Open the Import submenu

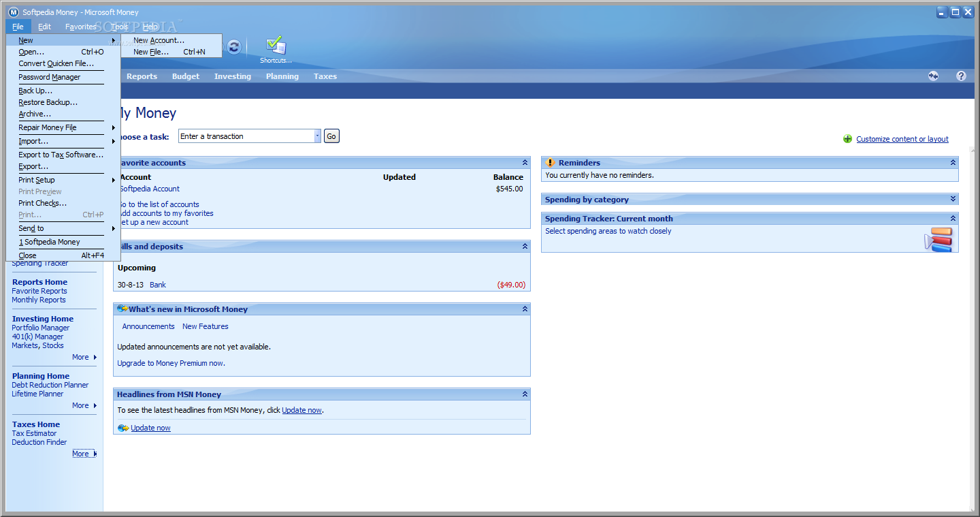click(63, 141)
